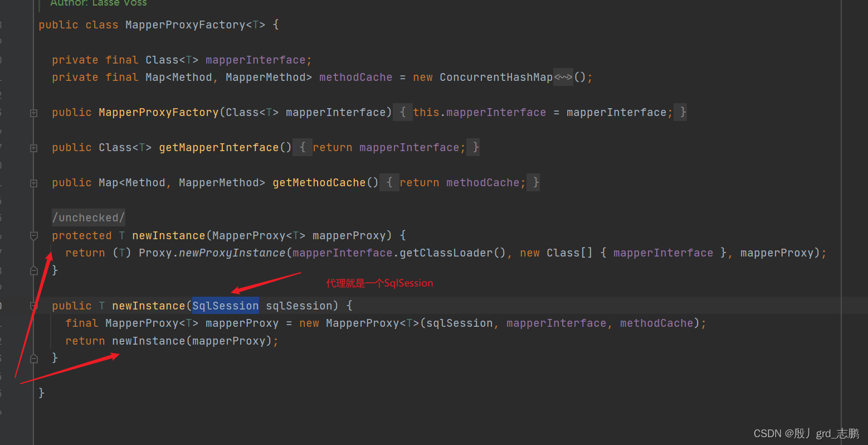Click getMapperInterface method name
868x445 pixels.
pyautogui.click(x=219, y=147)
